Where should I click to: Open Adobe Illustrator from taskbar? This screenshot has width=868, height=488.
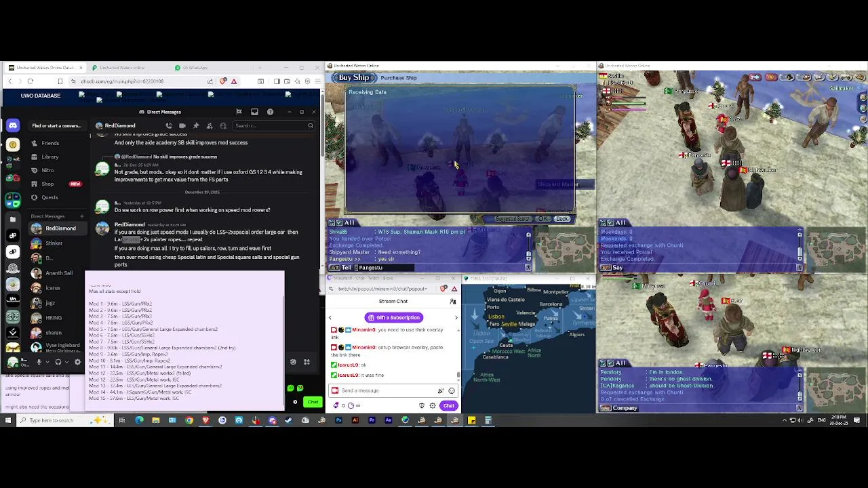[355, 420]
